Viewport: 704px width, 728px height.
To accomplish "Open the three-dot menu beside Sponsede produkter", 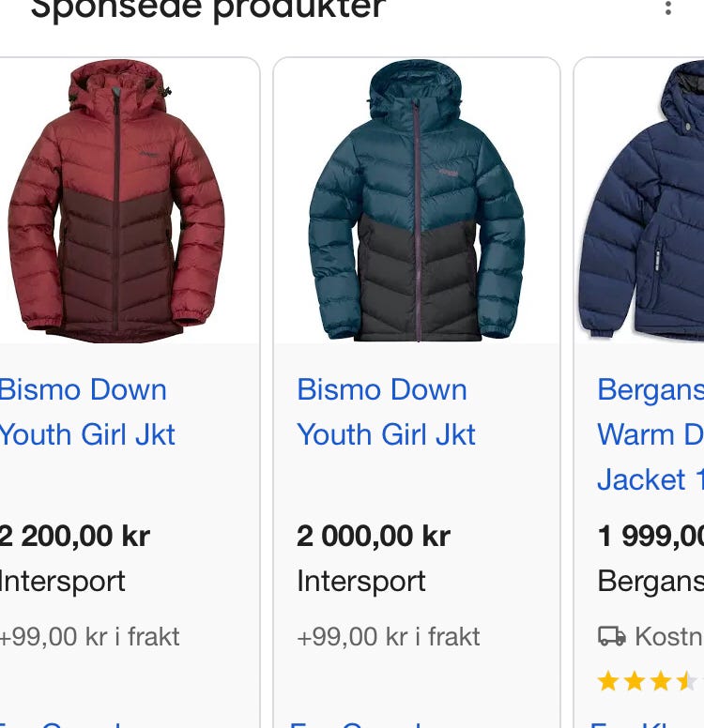I will click(667, 8).
